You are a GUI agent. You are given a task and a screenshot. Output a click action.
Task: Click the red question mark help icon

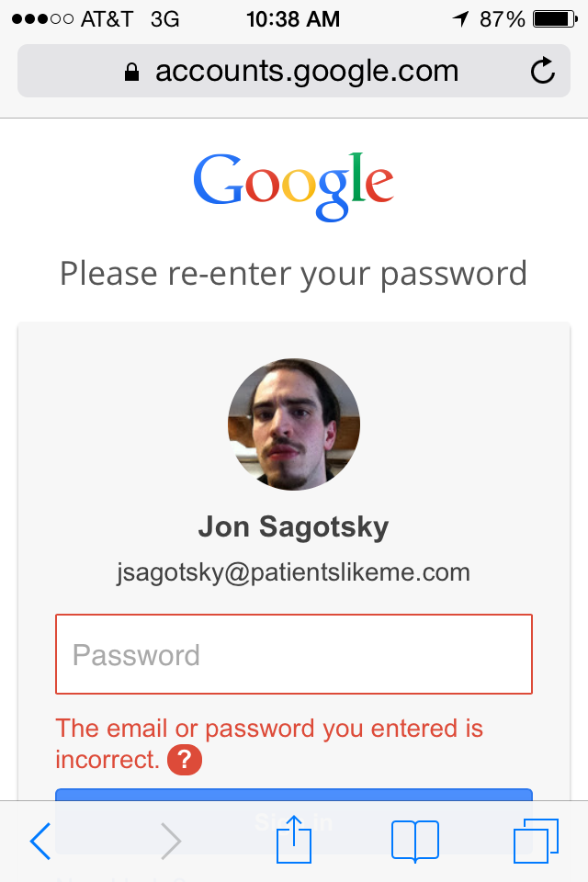tap(185, 760)
